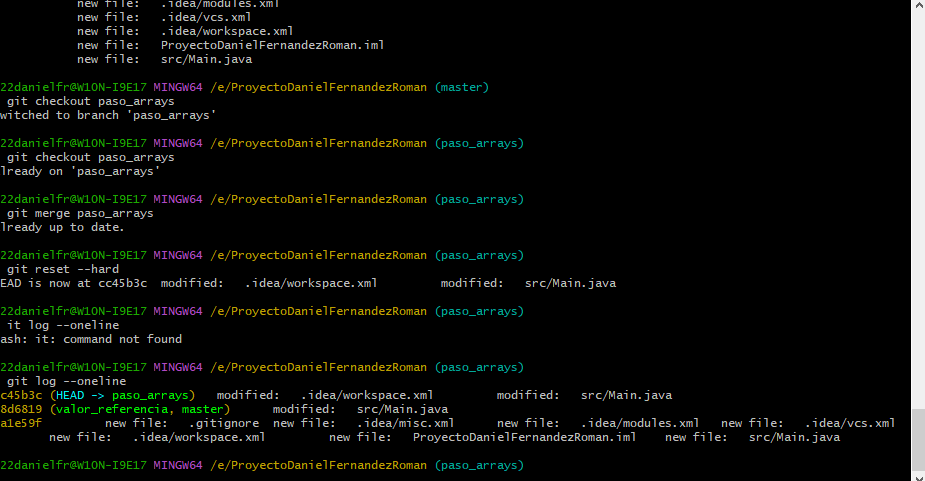
Task: Click the '(master)' branch label in the prompt
Action: point(462,87)
